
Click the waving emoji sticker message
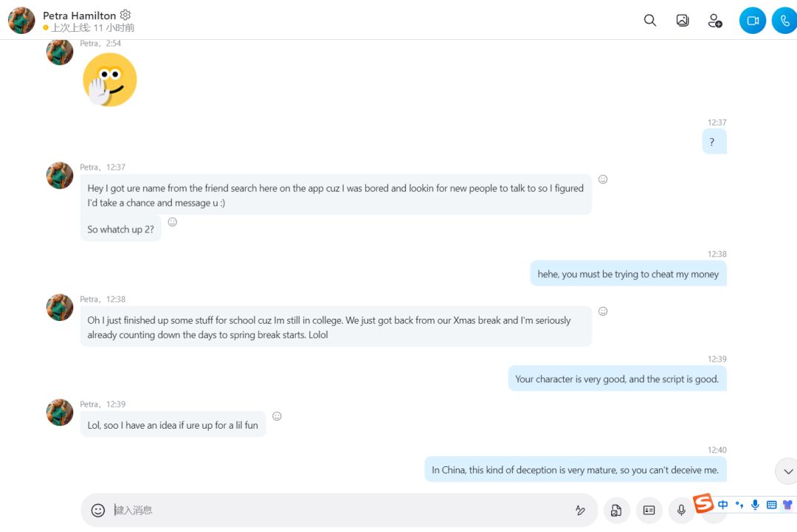click(x=110, y=80)
